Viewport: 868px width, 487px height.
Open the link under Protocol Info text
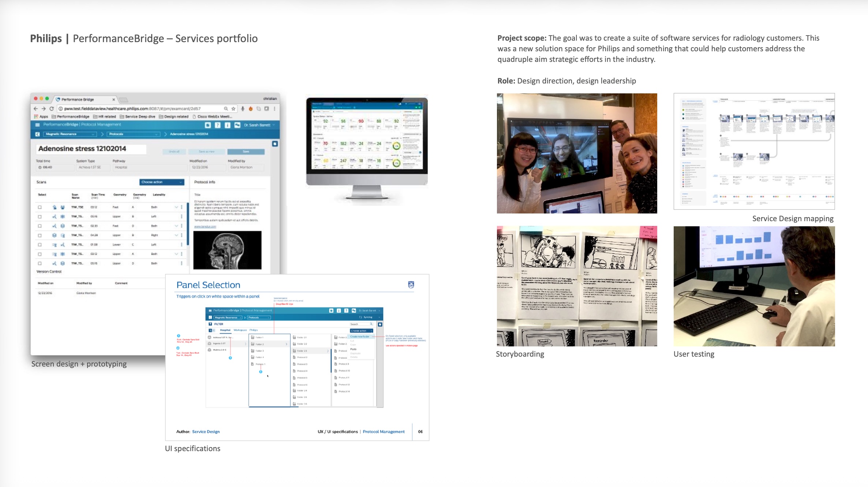[x=205, y=227]
